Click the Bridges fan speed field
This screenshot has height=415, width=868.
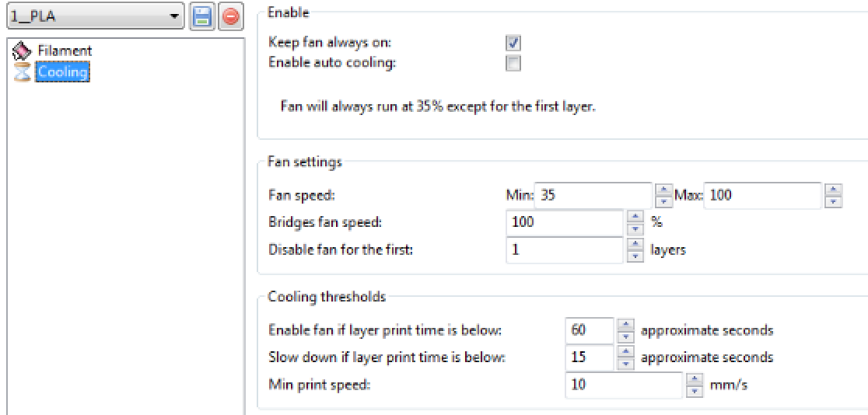pyautogui.click(x=565, y=222)
